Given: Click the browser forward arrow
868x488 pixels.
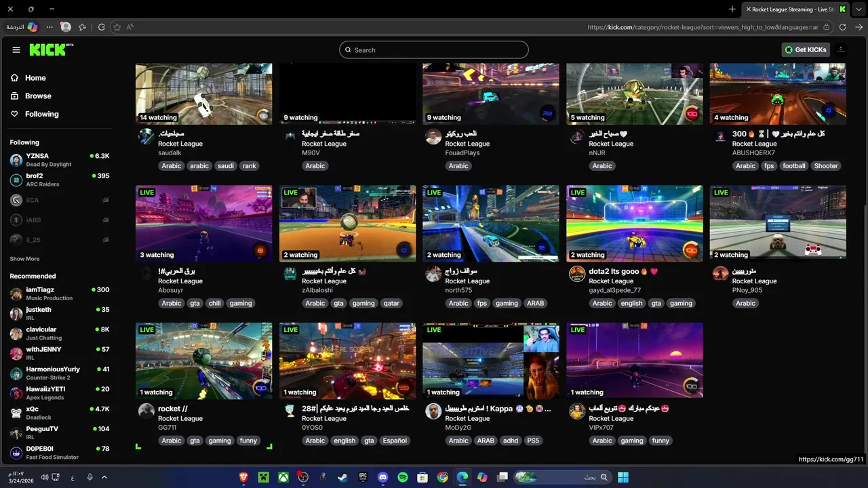Looking at the screenshot, I should 859,27.
